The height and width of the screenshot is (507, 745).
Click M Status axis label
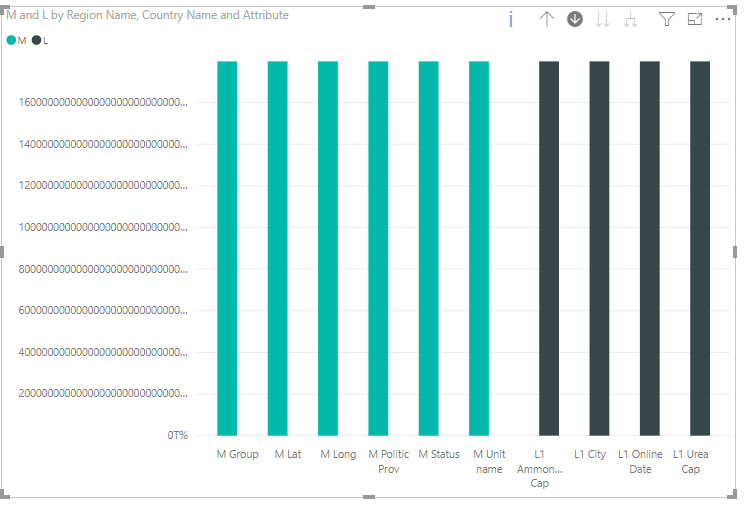tap(439, 454)
